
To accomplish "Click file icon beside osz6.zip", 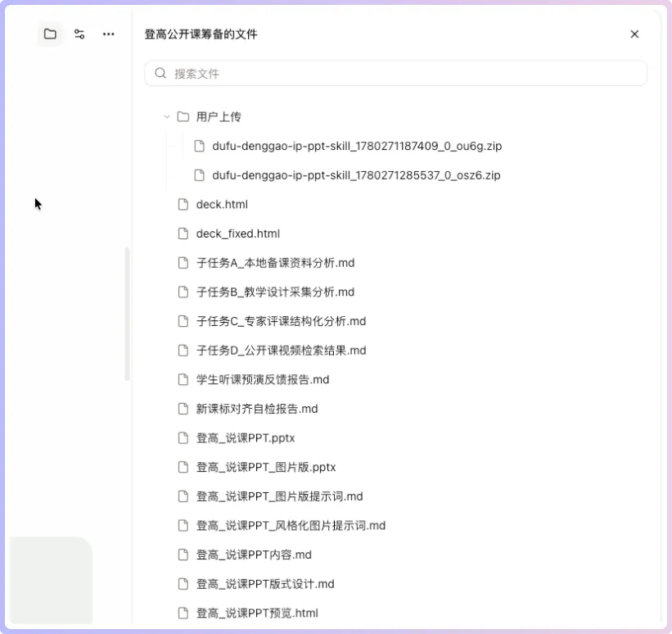I will pyautogui.click(x=199, y=175).
